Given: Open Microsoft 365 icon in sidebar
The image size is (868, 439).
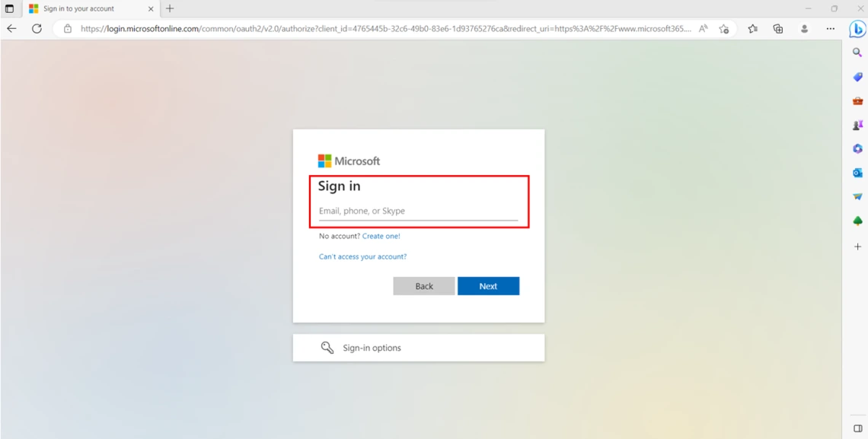Looking at the screenshot, I should tap(857, 148).
